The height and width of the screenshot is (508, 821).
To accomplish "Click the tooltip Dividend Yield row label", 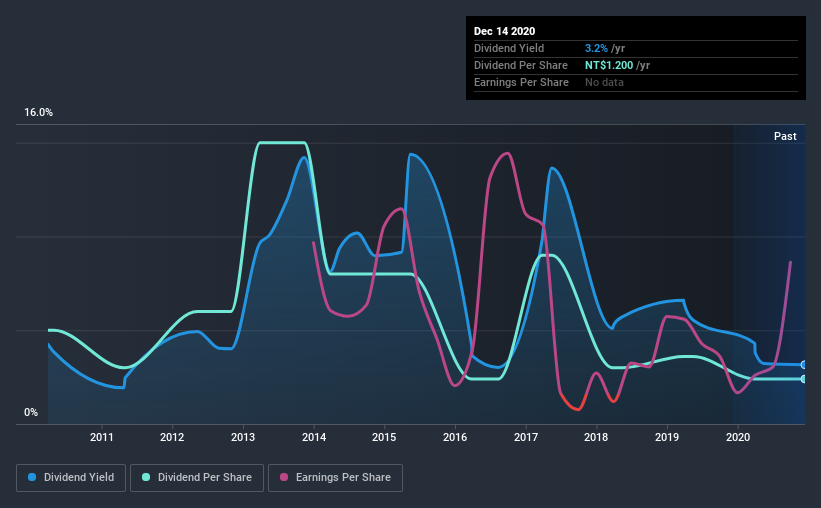I will (509, 48).
